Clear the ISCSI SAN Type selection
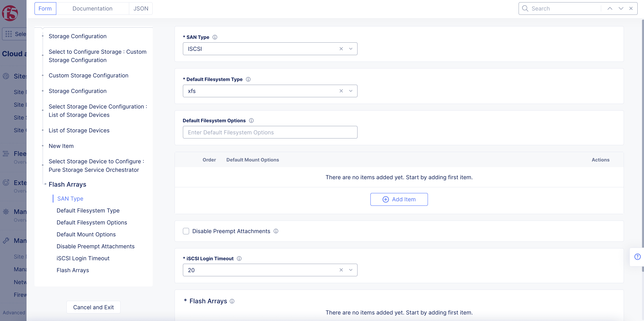 [x=341, y=49]
